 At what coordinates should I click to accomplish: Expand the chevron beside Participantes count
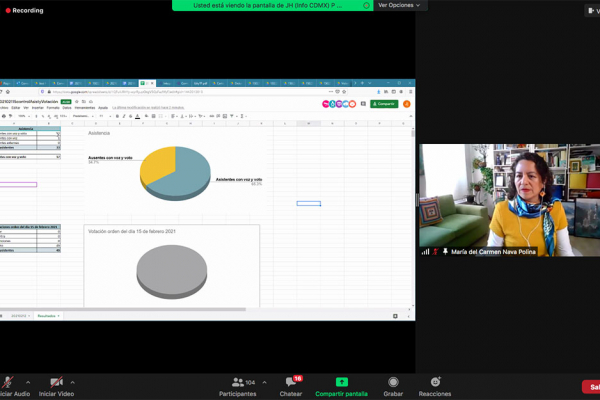264,382
